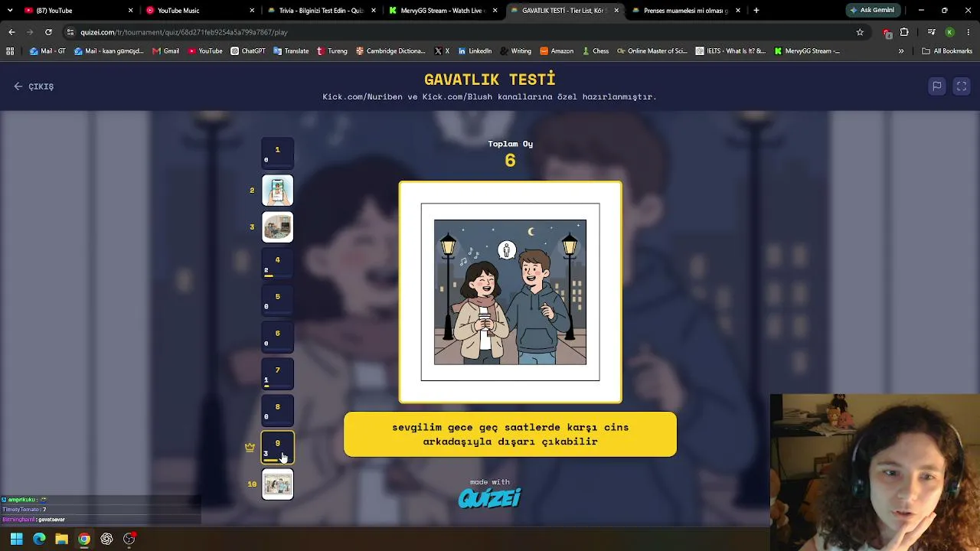This screenshot has height=551, width=980.
Task: Open the Chess bookmark
Action: point(595,51)
